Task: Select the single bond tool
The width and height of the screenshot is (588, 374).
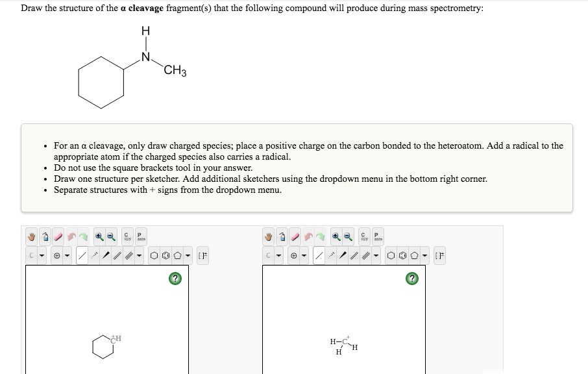Action: coord(82,255)
